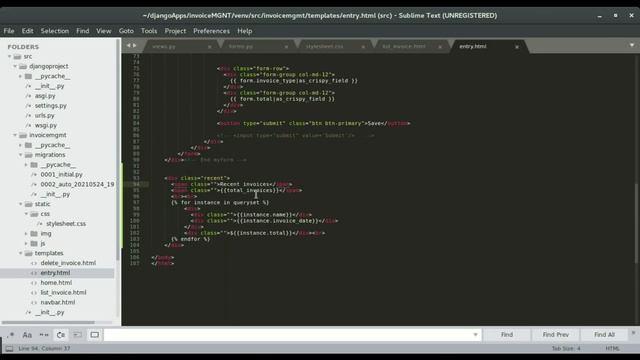Open the File menu
Image resolution: width=640 pixels, height=360 pixels.
(9, 31)
